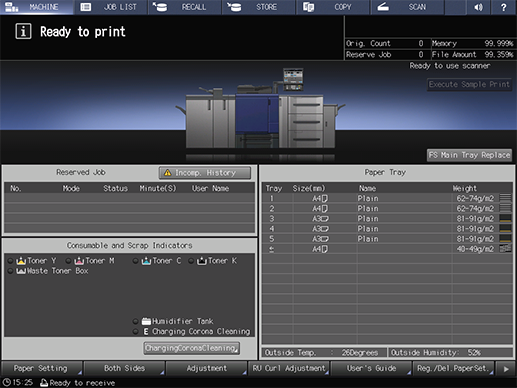Click tray 3 paper level indicator
Image resolution: width=517 pixels, height=388 pixels.
(506, 219)
